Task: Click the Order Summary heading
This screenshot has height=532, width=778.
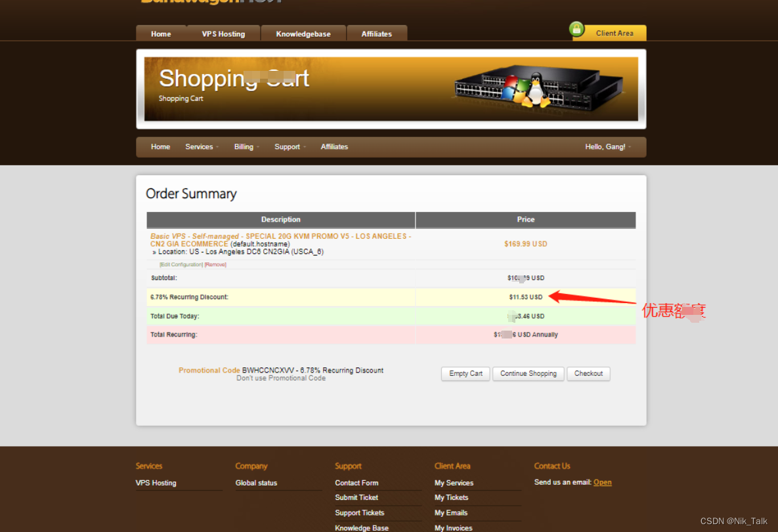Action: [x=191, y=194]
